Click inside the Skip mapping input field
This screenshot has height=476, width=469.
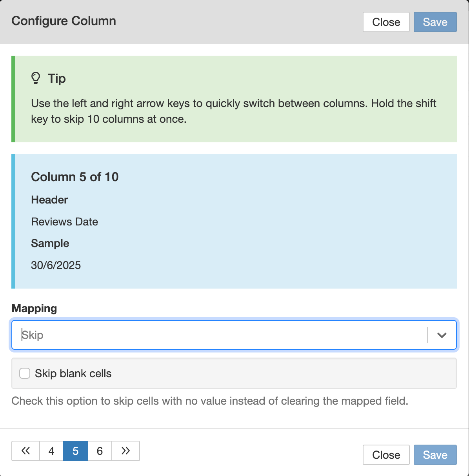pos(157,335)
